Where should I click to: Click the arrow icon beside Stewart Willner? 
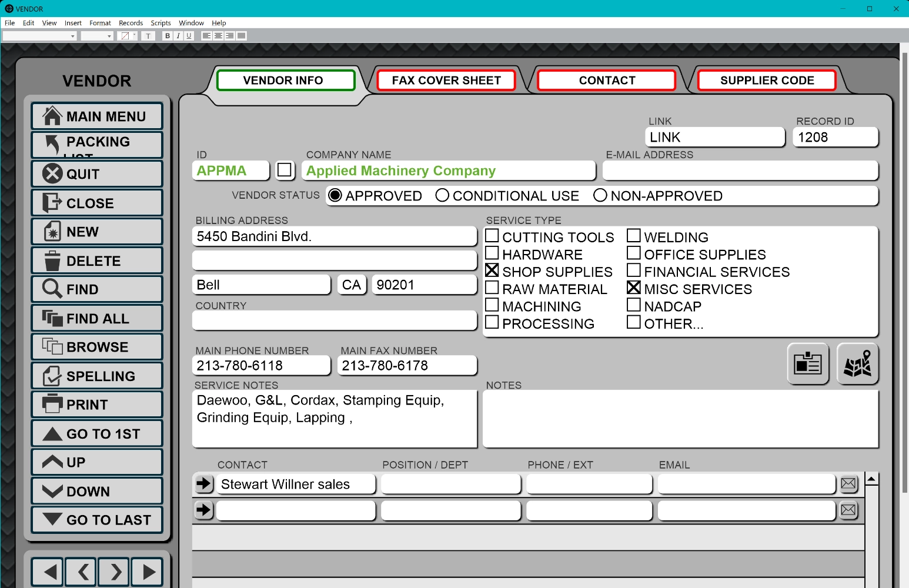click(203, 484)
